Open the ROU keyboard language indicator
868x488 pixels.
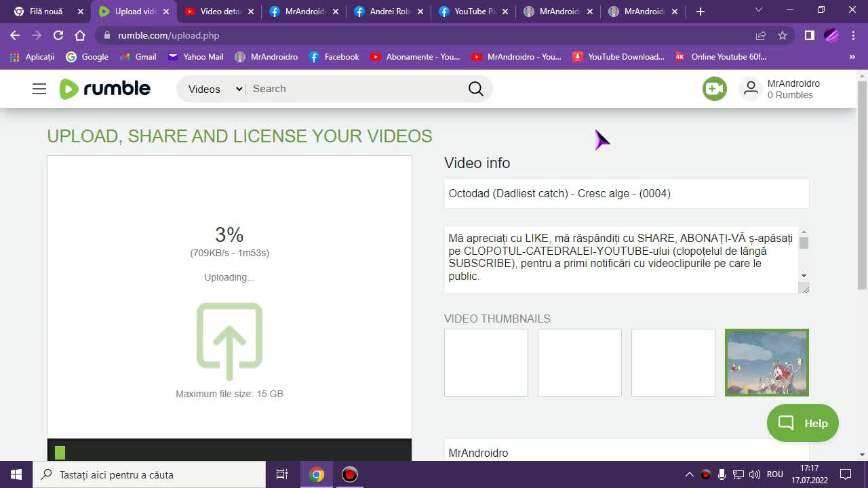pos(775,474)
